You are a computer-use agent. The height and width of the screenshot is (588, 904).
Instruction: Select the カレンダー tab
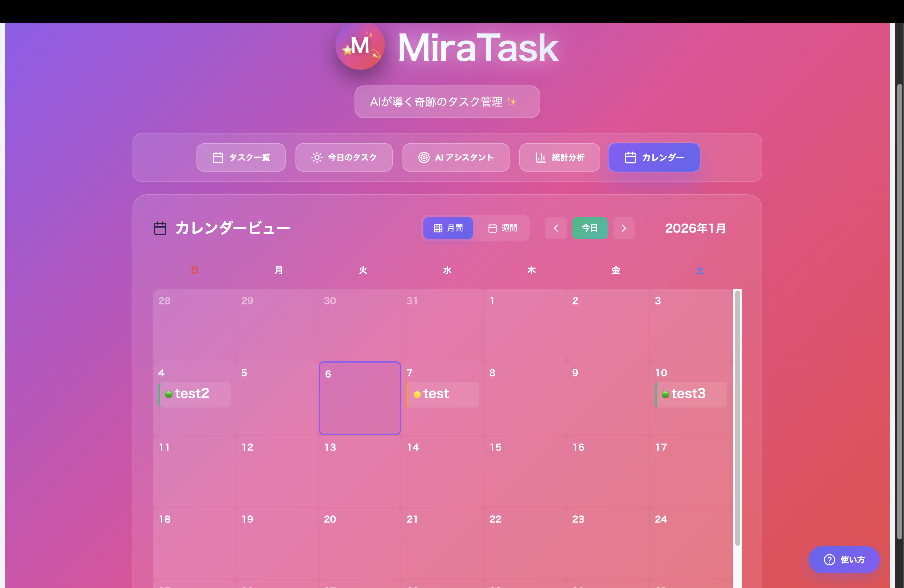click(654, 157)
